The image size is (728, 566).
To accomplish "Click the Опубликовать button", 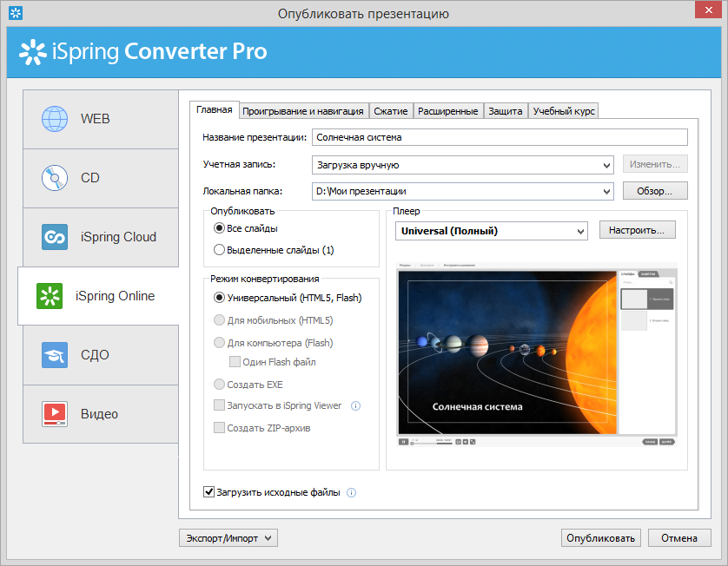I will click(601, 538).
